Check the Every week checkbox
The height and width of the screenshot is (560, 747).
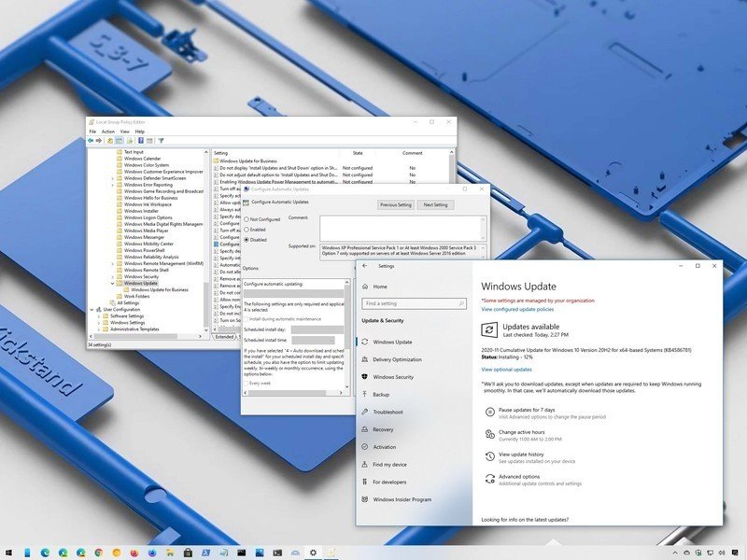tap(247, 384)
